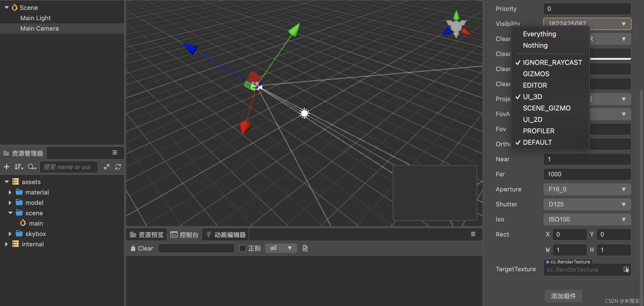Click the scene orientation gizmo
This screenshot has height=306, width=644.
[456, 25]
